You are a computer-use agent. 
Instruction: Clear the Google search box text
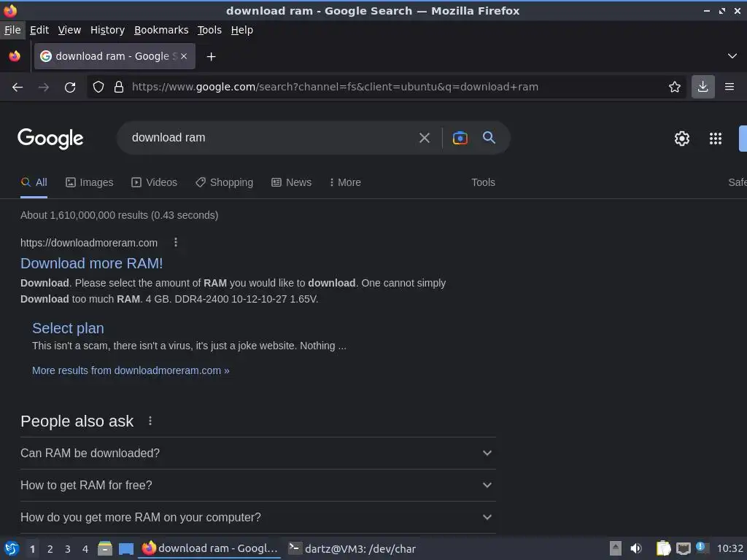tap(424, 138)
